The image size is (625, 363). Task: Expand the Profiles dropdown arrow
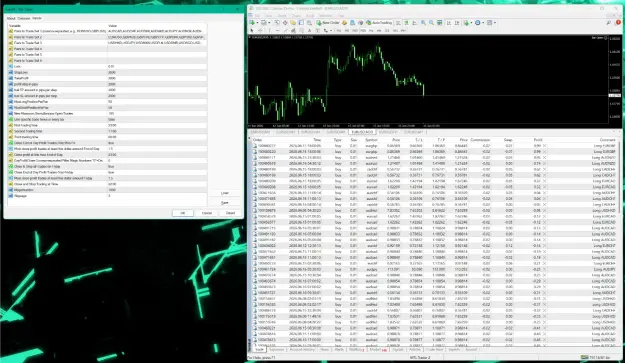pos(269,23)
